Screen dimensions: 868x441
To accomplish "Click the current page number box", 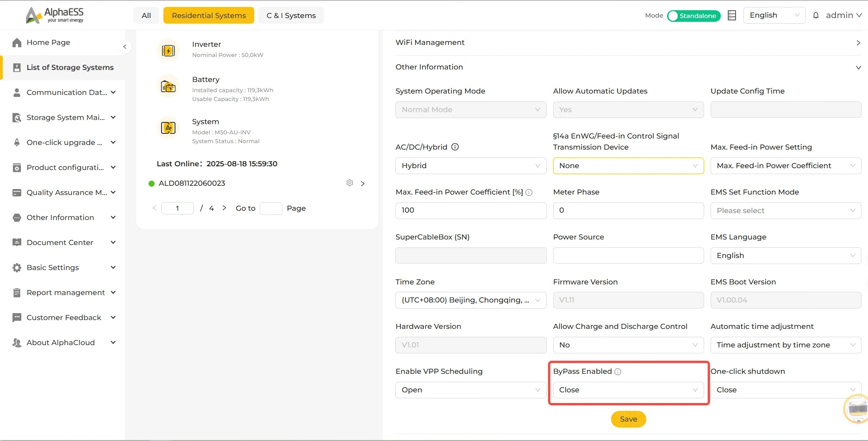I will [x=177, y=208].
